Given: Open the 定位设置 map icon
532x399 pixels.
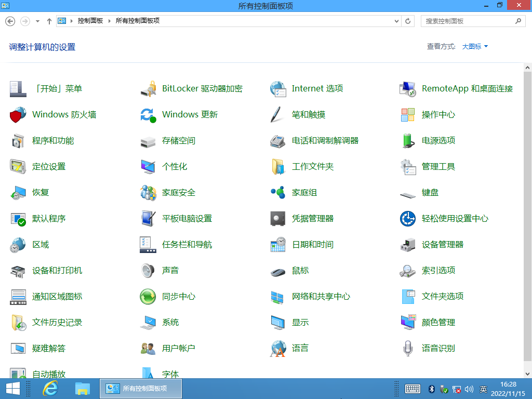Looking at the screenshot, I should click(x=18, y=167).
